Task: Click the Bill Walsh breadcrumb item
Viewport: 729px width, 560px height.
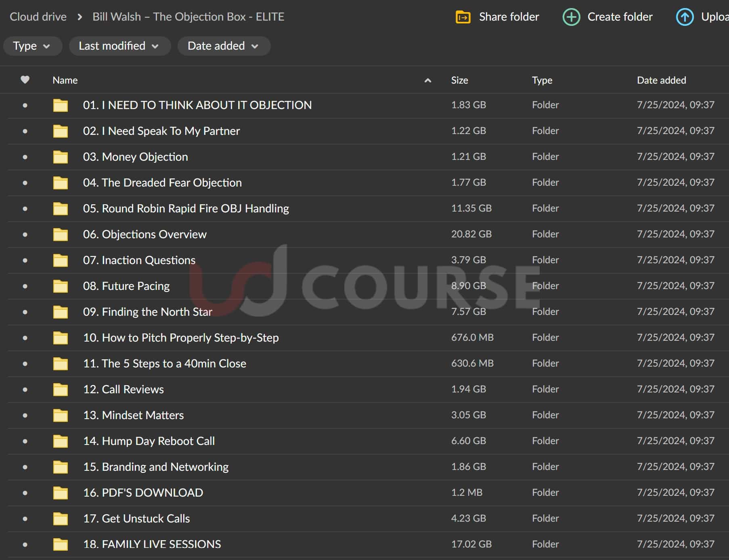Action: [x=189, y=17]
